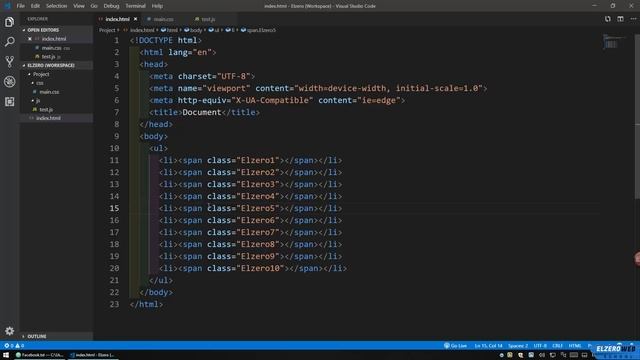The image size is (640, 360).
Task: Open the Debug view in activity bar
Action: [x=9, y=82]
